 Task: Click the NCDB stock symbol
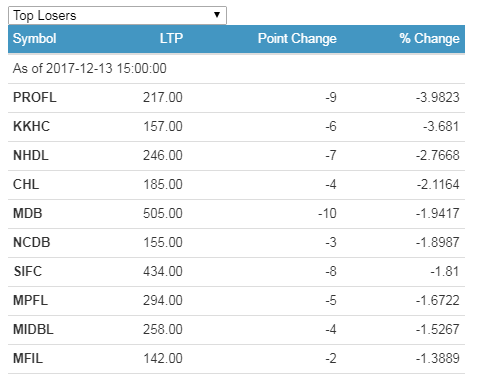[x=32, y=243]
